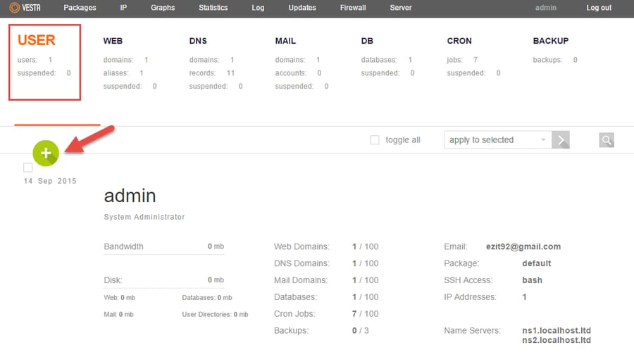Go to Graphs in the top bar
Screen dimensions: 634x364
163,8
